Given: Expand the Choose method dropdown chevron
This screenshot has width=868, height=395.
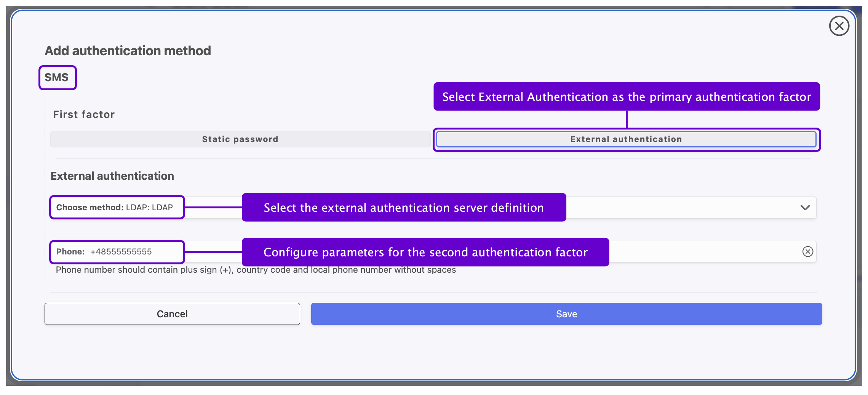Looking at the screenshot, I should click(x=805, y=208).
